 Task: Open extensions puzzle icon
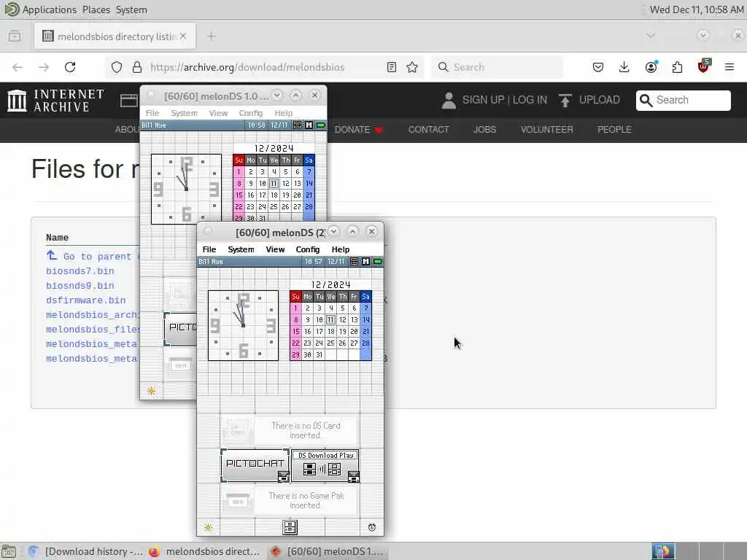coord(677,67)
